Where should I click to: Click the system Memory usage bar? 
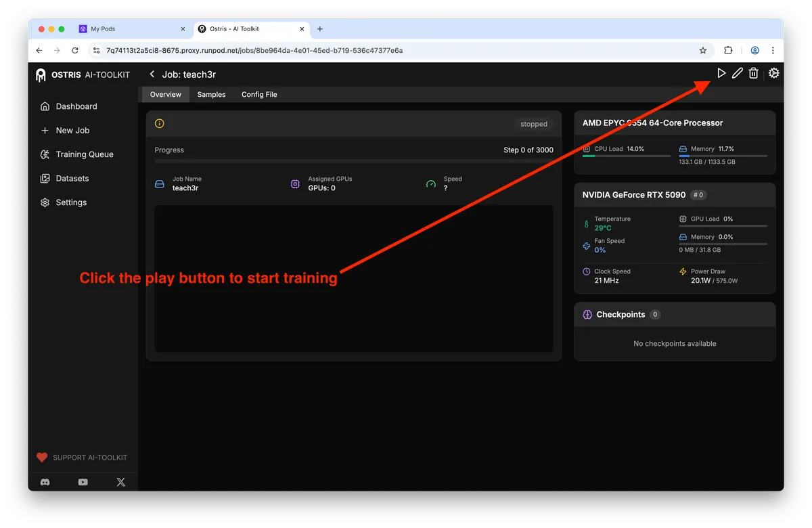click(723, 156)
